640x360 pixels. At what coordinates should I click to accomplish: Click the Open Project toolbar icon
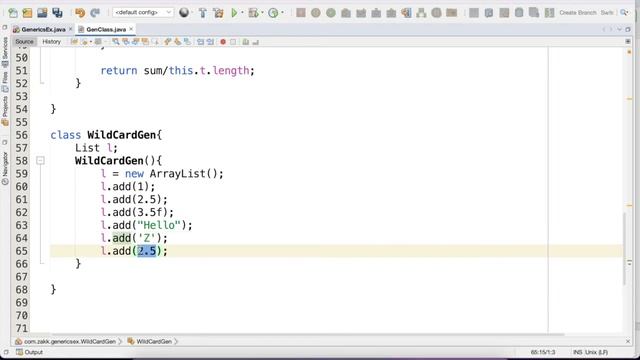click(42, 13)
